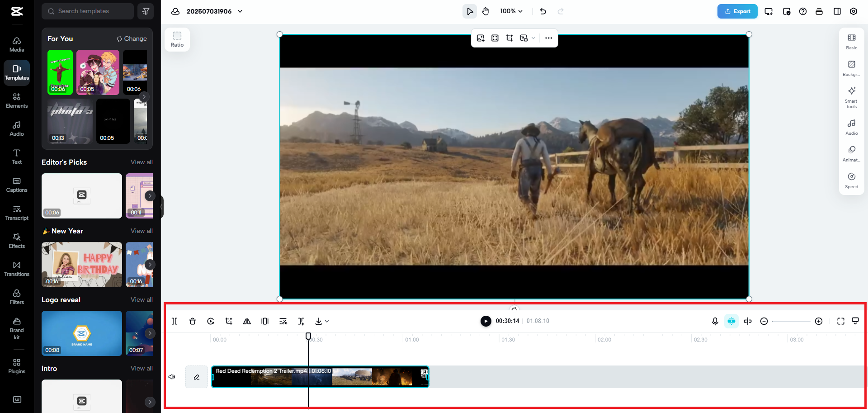868x413 pixels.
Task: Mute the video track audio
Action: tap(172, 376)
